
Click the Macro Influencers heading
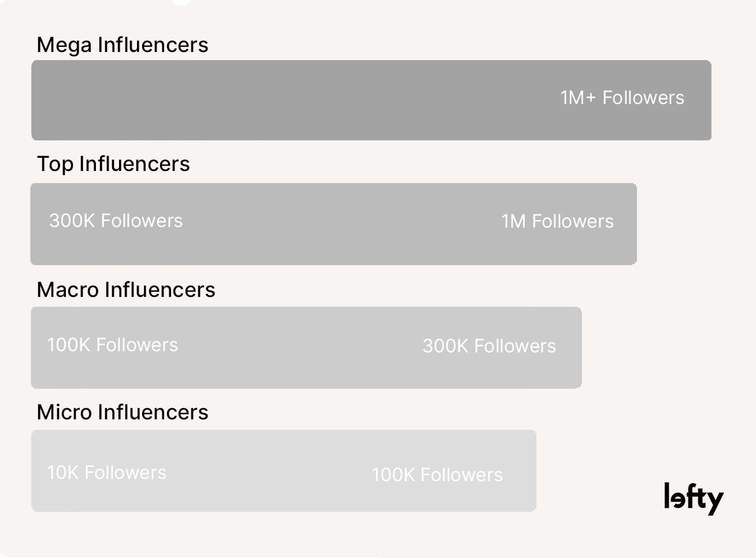(125, 289)
